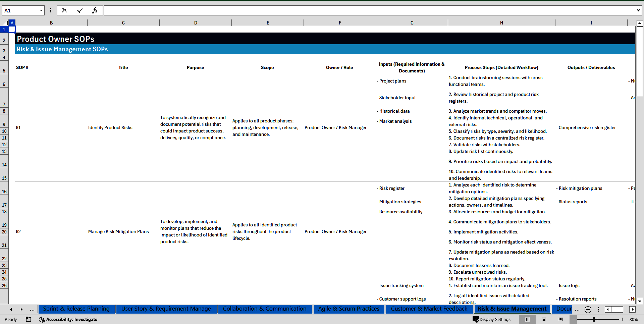Viewport: 644px width, 324px height.
Task: Switch to Normal view in the status bar
Action: point(527,319)
